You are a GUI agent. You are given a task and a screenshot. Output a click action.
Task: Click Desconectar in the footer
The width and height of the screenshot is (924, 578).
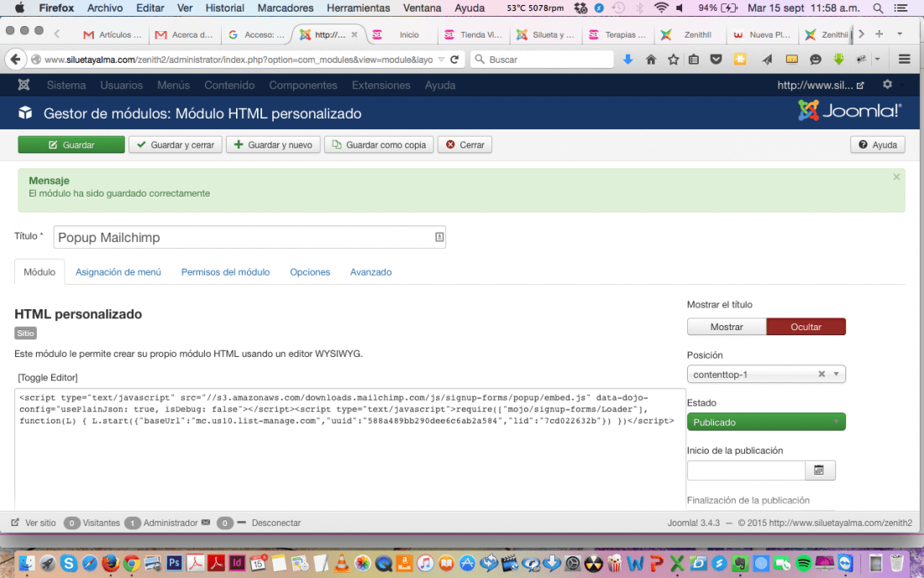pos(276,523)
